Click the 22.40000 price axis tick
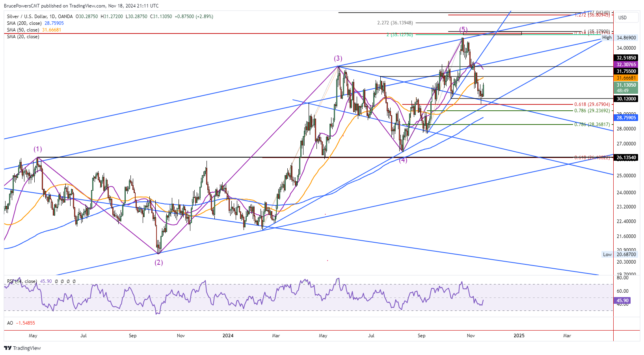Image resolution: width=644 pixels, height=355 pixels. 626,221
